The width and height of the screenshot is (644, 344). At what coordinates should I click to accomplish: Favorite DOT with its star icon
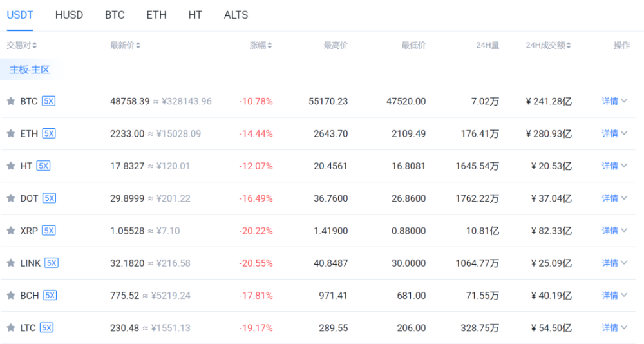[11, 198]
